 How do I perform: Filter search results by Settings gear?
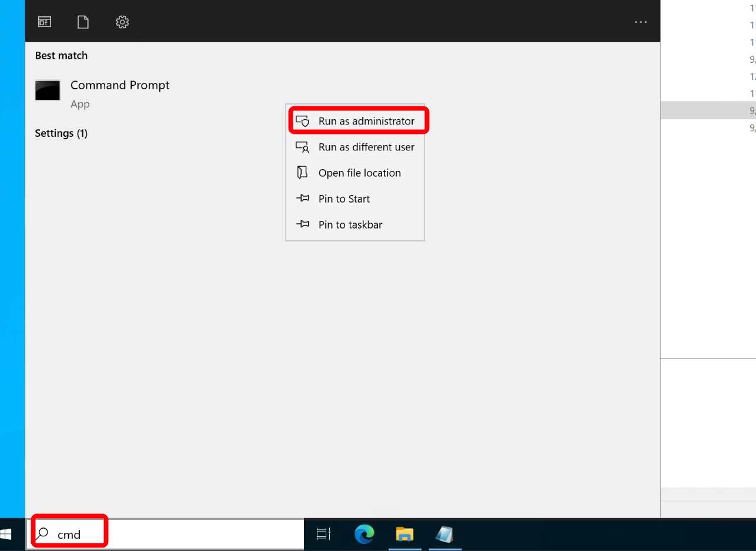pyautogui.click(x=122, y=22)
